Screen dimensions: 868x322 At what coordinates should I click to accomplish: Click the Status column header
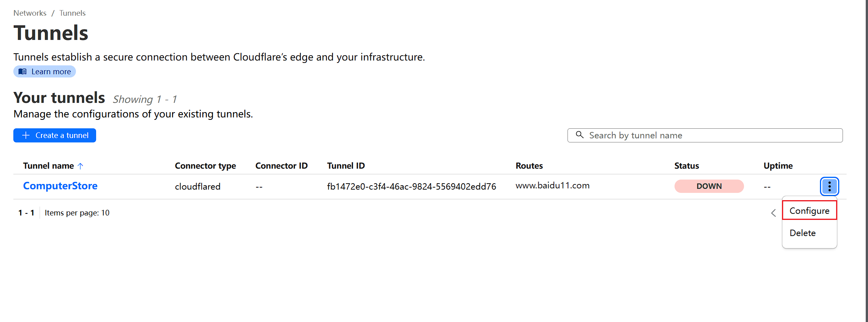(x=686, y=166)
